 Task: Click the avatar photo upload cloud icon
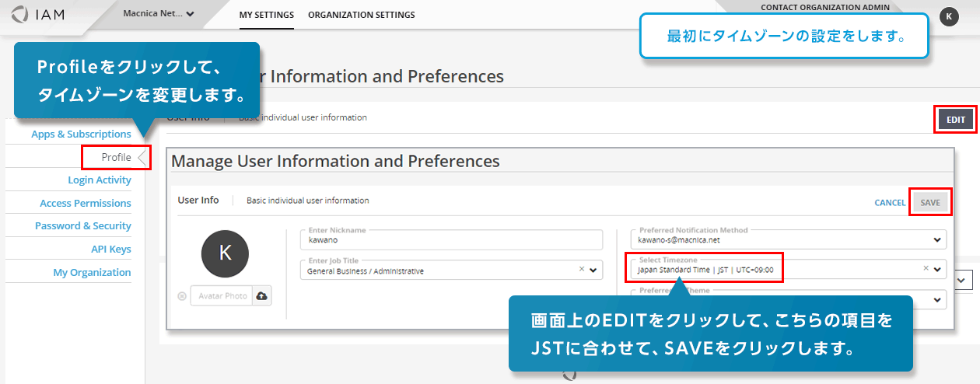click(x=261, y=296)
